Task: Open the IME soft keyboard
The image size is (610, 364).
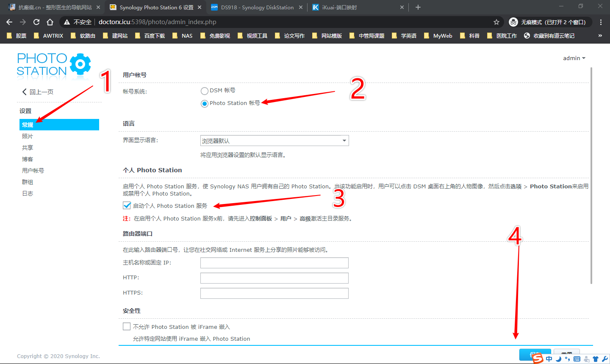Action: [x=577, y=359]
